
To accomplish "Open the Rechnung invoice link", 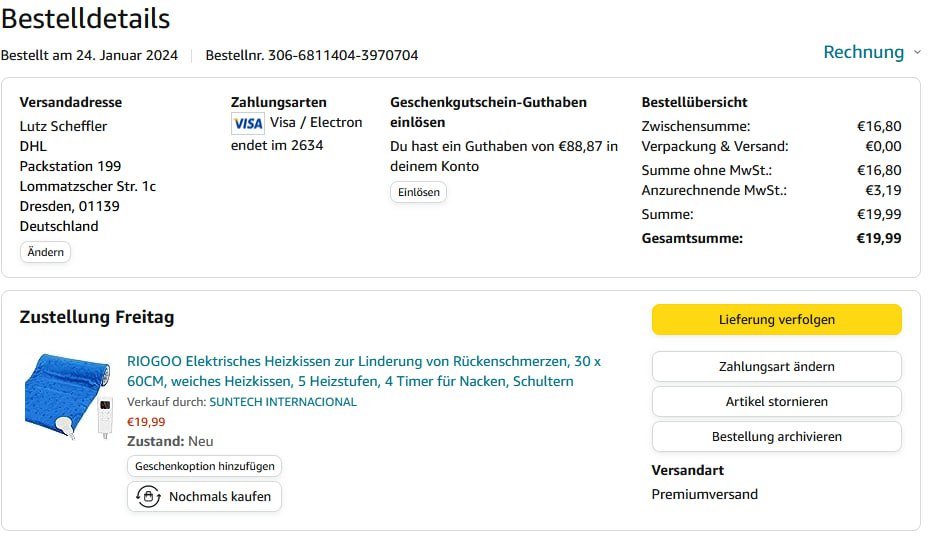I will (x=863, y=52).
